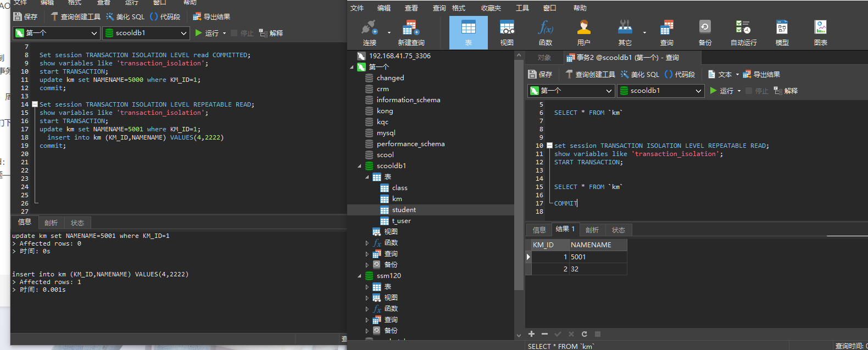
Task: Open the 用户 (User) toolbar icon
Action: pyautogui.click(x=583, y=32)
